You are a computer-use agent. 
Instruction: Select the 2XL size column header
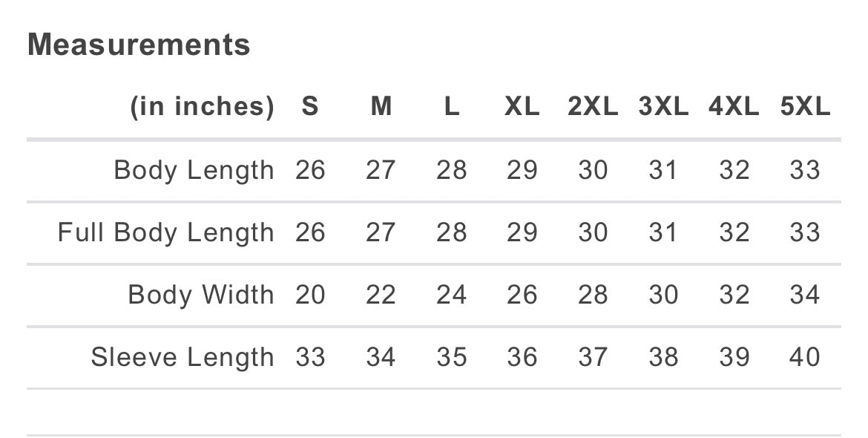tap(592, 107)
